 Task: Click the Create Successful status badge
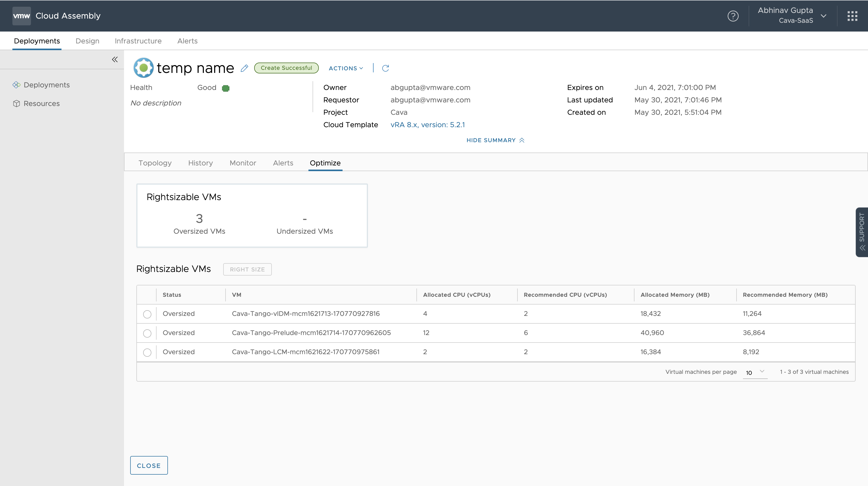pyautogui.click(x=286, y=68)
